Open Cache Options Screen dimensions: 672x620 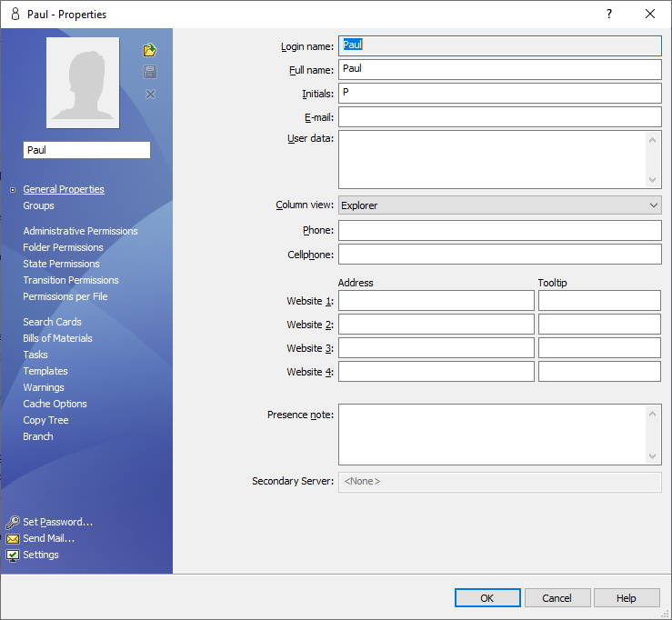click(55, 404)
